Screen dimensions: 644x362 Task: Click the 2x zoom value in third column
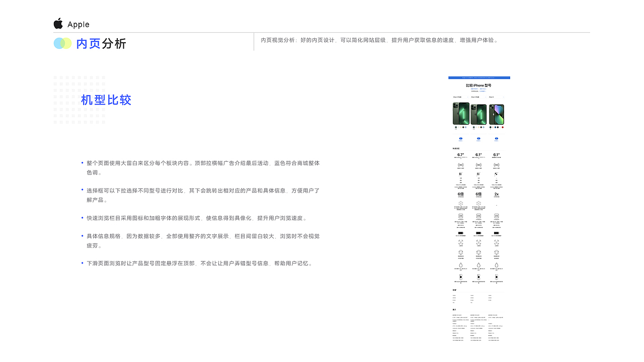(497, 194)
